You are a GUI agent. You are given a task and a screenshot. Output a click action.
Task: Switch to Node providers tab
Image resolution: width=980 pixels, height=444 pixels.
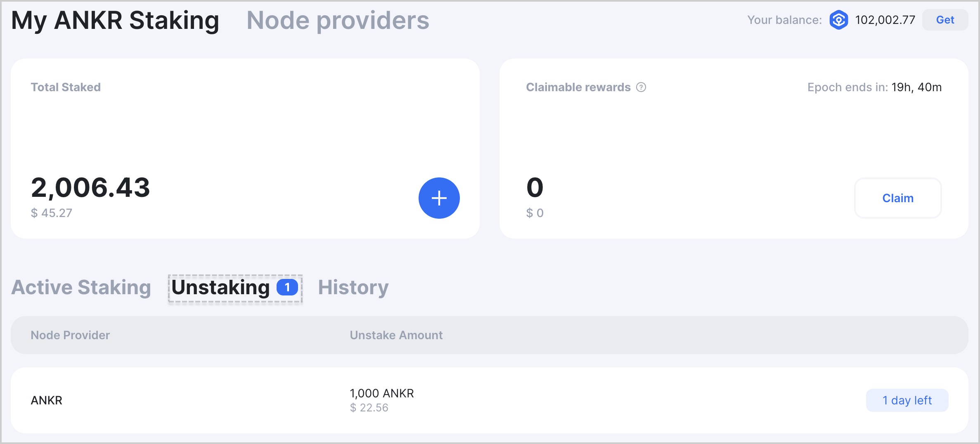click(338, 20)
